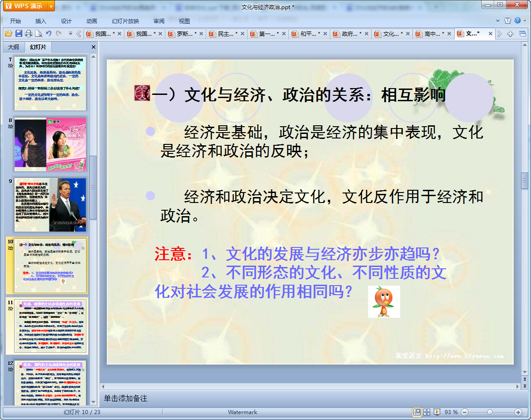Collapse the ribbon with the chevron icon
The height and width of the screenshot is (420, 531).
point(498,20)
